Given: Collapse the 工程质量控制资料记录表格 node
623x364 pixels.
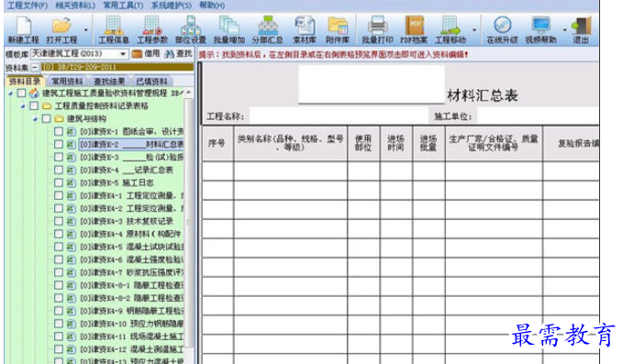Looking at the screenshot, I should [23, 106].
